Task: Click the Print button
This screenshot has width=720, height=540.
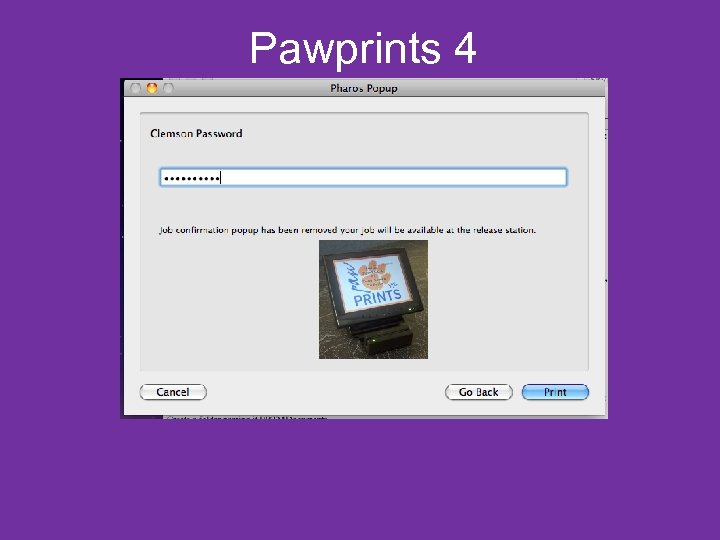Action: [x=555, y=392]
